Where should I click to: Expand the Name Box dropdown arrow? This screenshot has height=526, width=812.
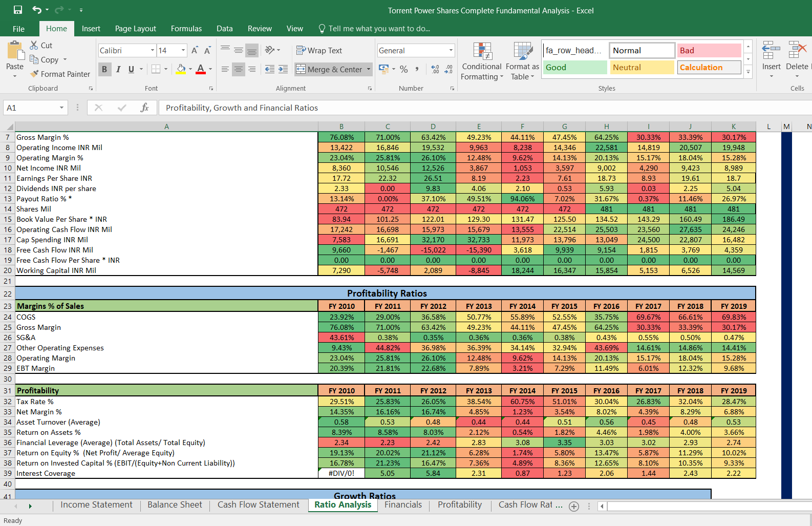[61, 108]
